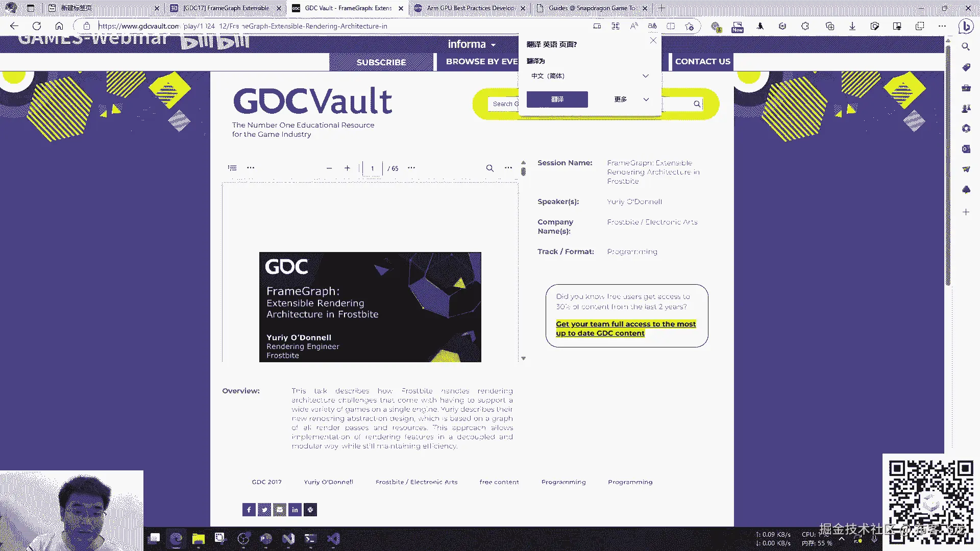
Task: Open the Bing sidebar icon
Action: (x=965, y=26)
